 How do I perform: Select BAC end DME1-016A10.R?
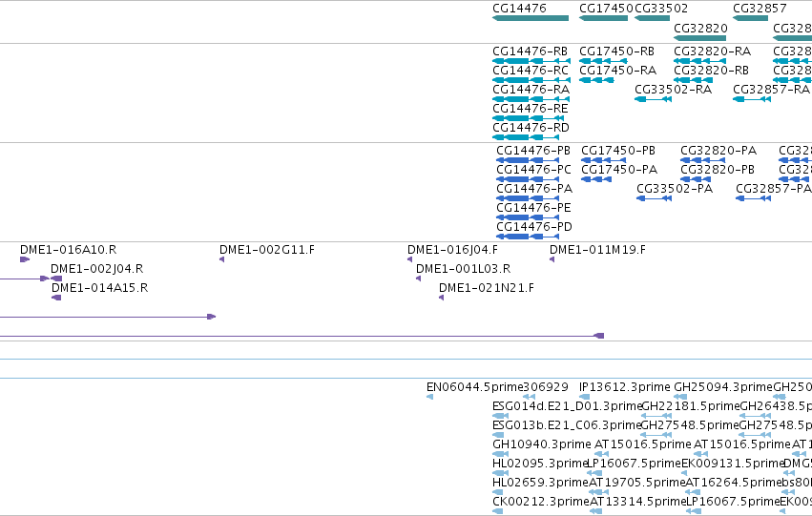click(69, 250)
